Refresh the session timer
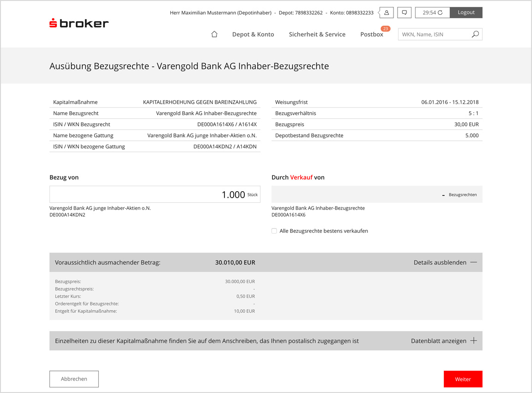The image size is (532, 393). [439, 12]
